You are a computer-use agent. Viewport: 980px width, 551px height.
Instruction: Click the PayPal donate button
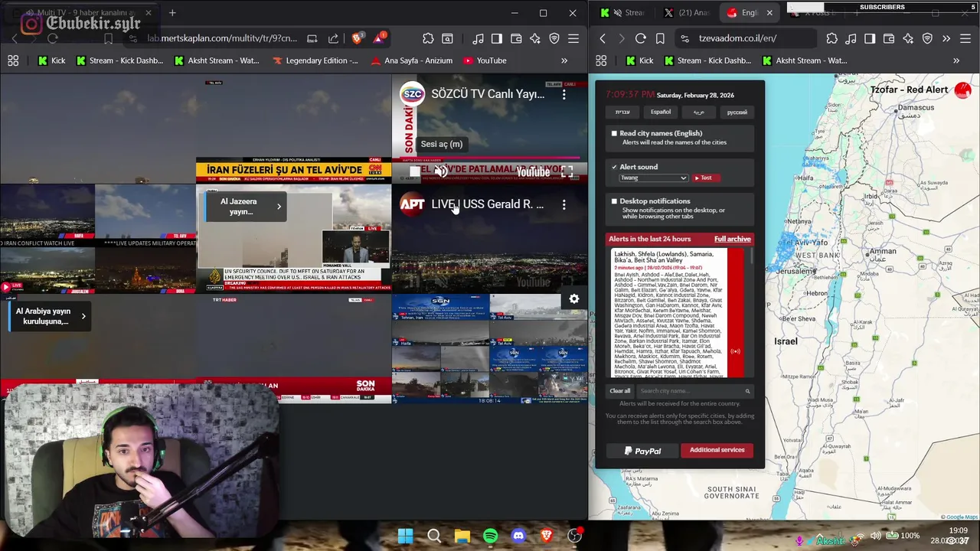pyautogui.click(x=642, y=451)
